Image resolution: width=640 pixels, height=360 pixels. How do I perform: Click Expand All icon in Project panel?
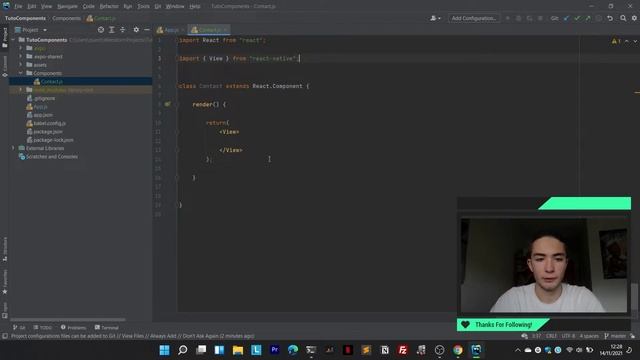click(x=111, y=30)
